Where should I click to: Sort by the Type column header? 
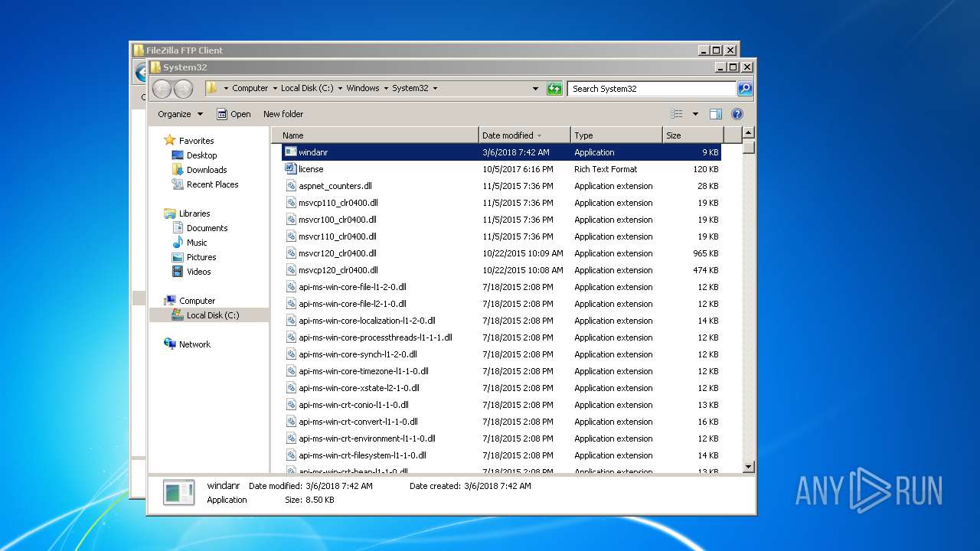[616, 135]
